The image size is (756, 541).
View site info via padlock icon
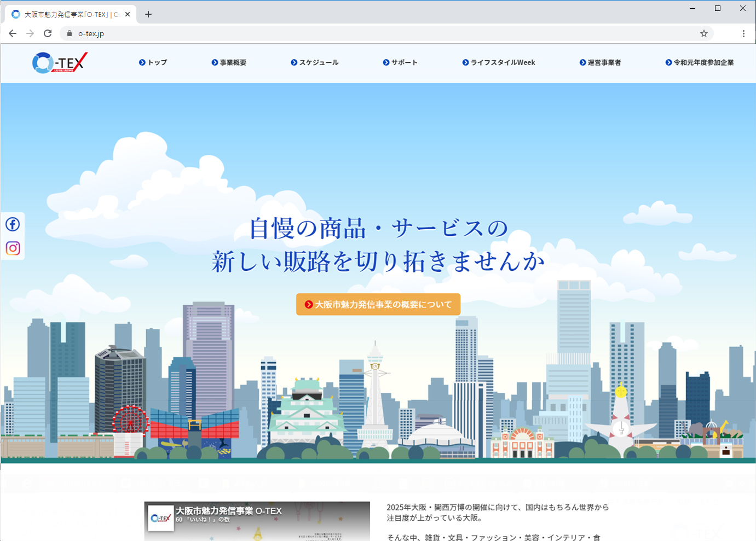[69, 33]
